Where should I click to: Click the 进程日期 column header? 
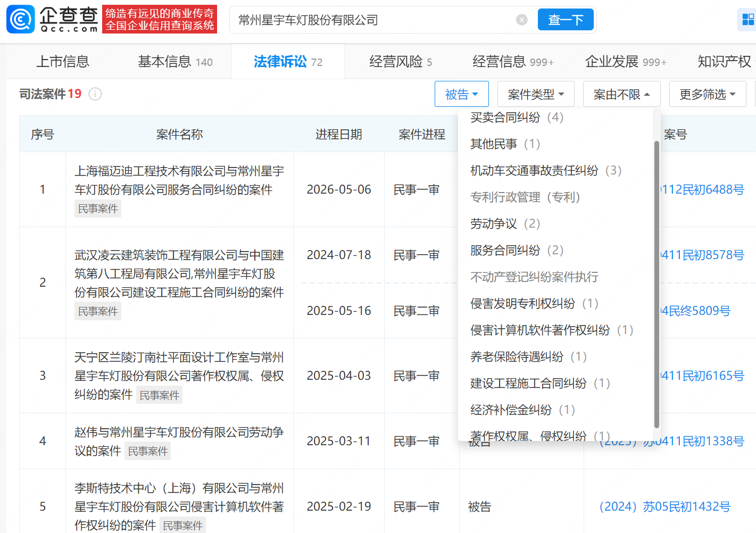click(339, 135)
